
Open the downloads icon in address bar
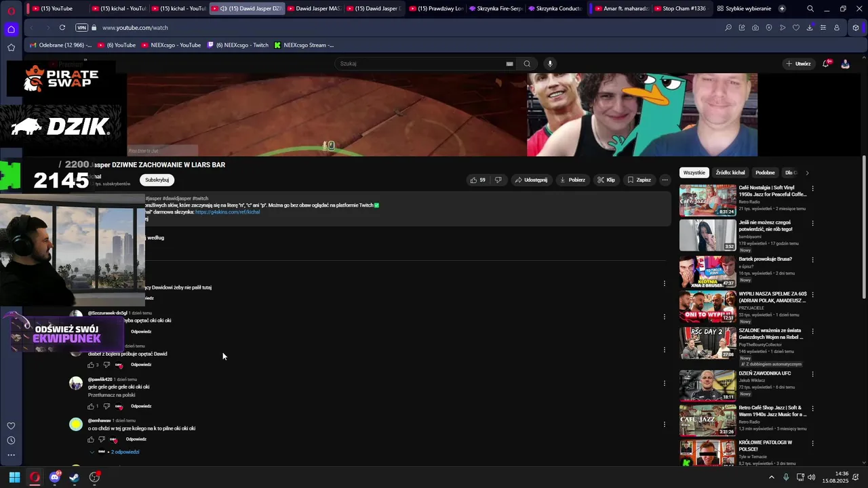click(x=810, y=28)
